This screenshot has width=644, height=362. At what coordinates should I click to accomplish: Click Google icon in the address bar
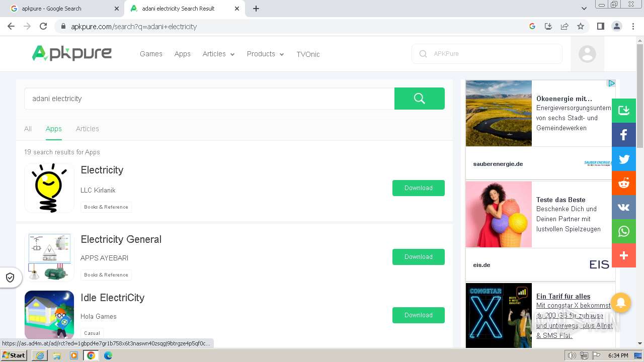coord(532,26)
